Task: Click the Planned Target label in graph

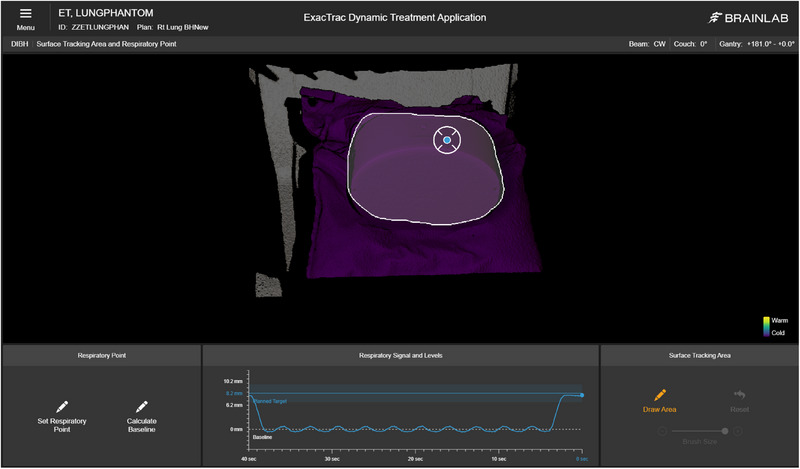Action: point(270,402)
